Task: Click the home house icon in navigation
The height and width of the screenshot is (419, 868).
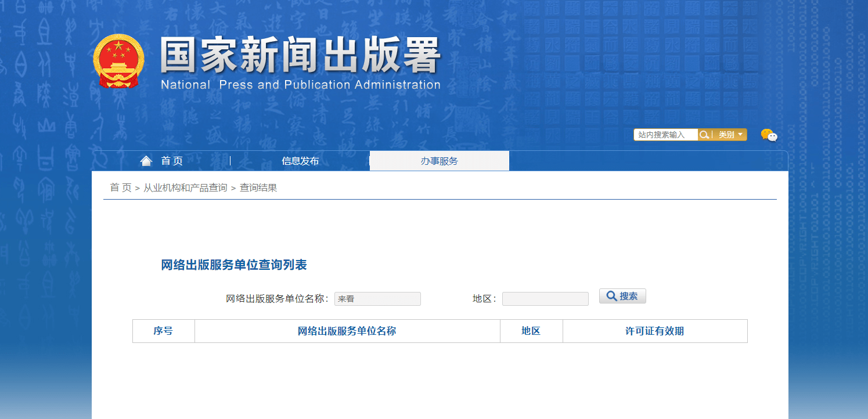Action: click(146, 161)
